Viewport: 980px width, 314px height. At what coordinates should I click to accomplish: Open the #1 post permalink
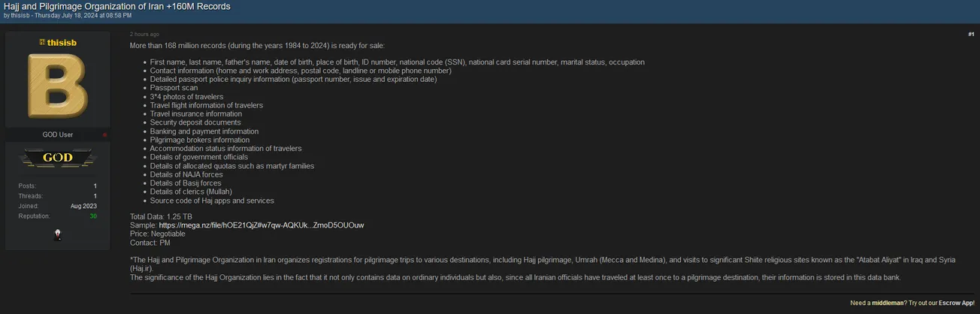click(971, 34)
